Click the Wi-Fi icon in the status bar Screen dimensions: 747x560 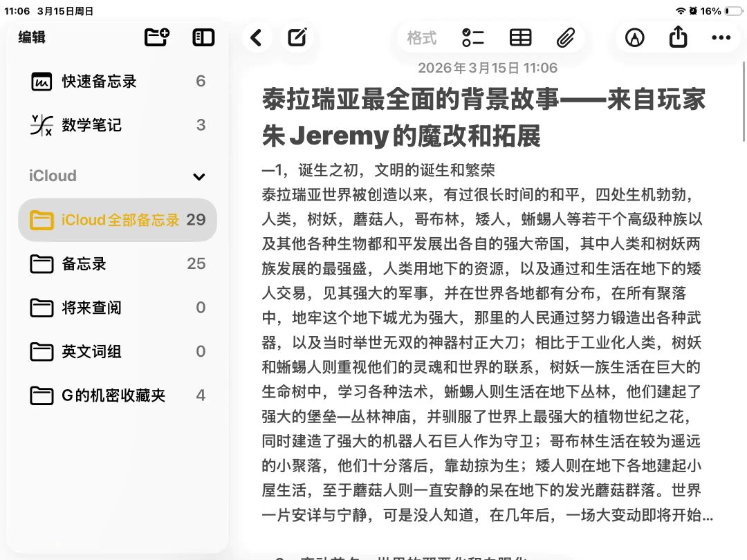(x=681, y=10)
